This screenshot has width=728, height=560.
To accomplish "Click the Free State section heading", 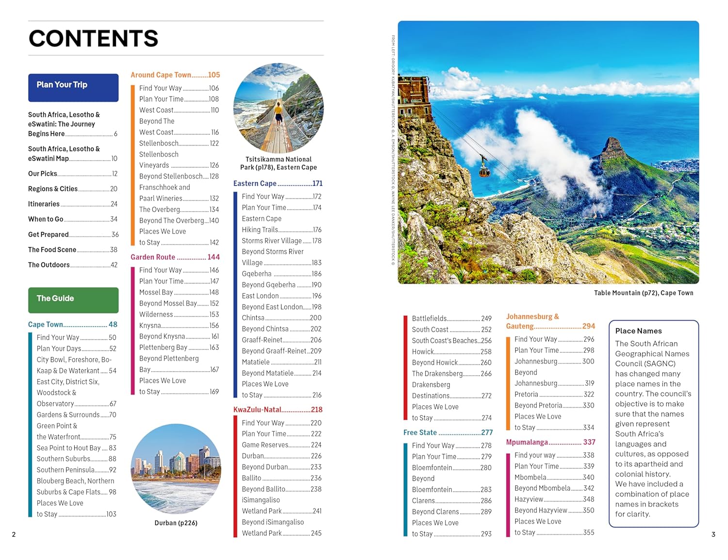I will pos(447,432).
